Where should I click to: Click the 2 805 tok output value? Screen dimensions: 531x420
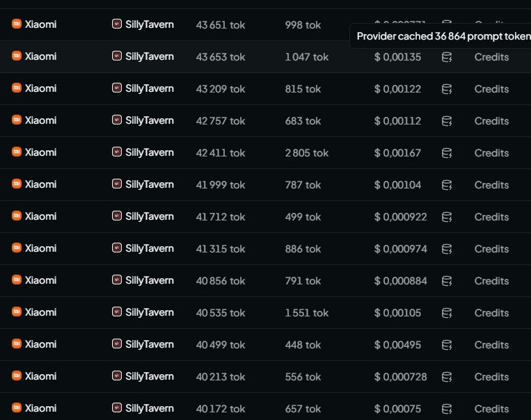(x=306, y=153)
